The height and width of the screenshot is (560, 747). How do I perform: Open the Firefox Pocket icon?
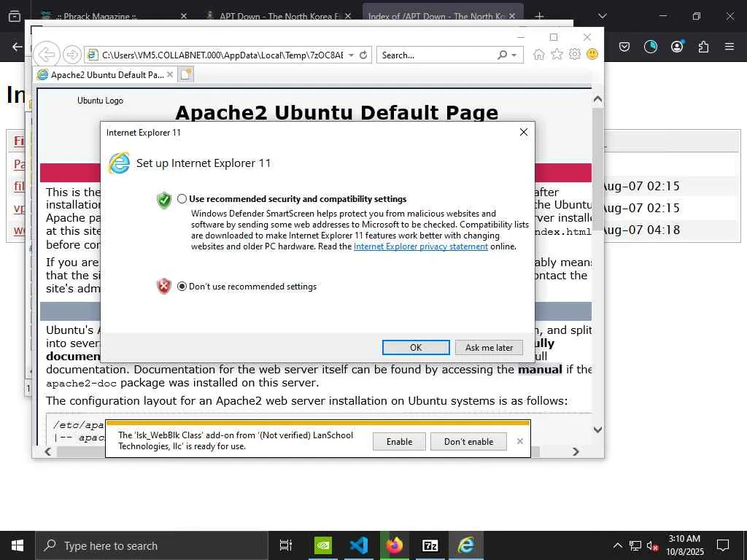click(x=624, y=47)
